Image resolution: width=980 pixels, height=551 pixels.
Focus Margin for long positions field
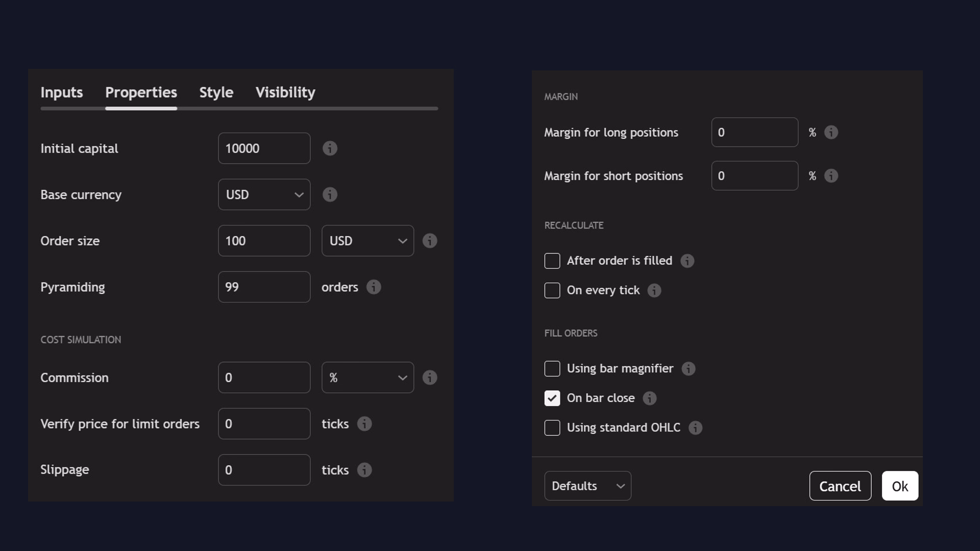(x=755, y=132)
